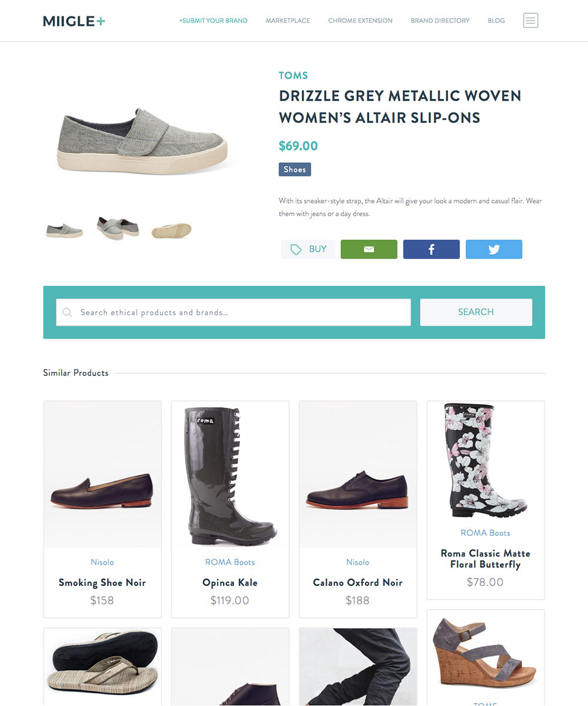Share product on Facebook
Screen dimensions: 588x706
(431, 249)
